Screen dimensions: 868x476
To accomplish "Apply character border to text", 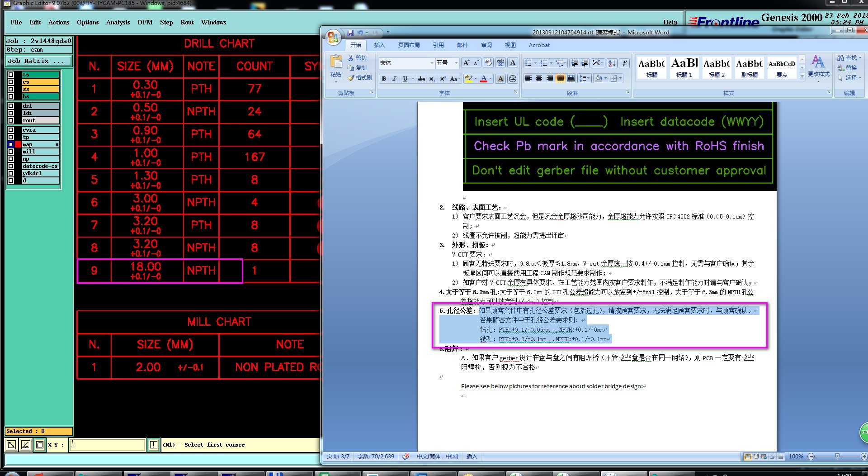I will coord(513,63).
